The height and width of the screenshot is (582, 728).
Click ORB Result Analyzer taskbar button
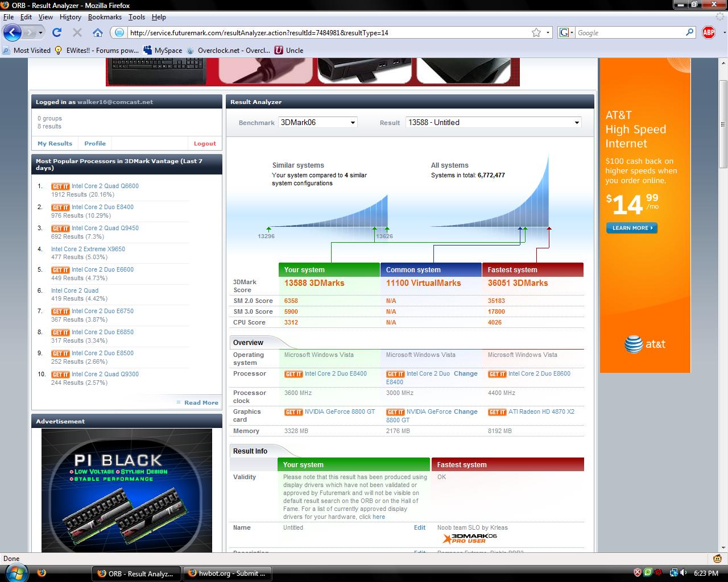click(x=136, y=573)
